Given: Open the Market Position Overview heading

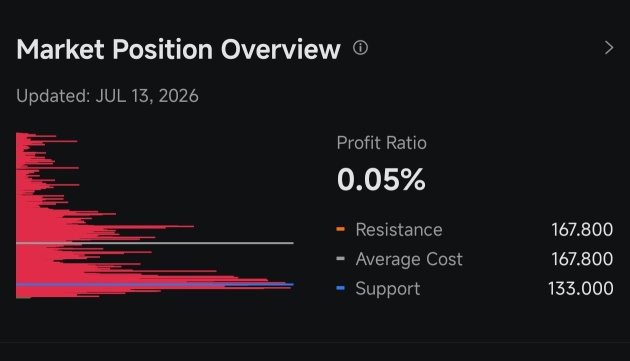Looking at the screenshot, I should pyautogui.click(x=178, y=49).
